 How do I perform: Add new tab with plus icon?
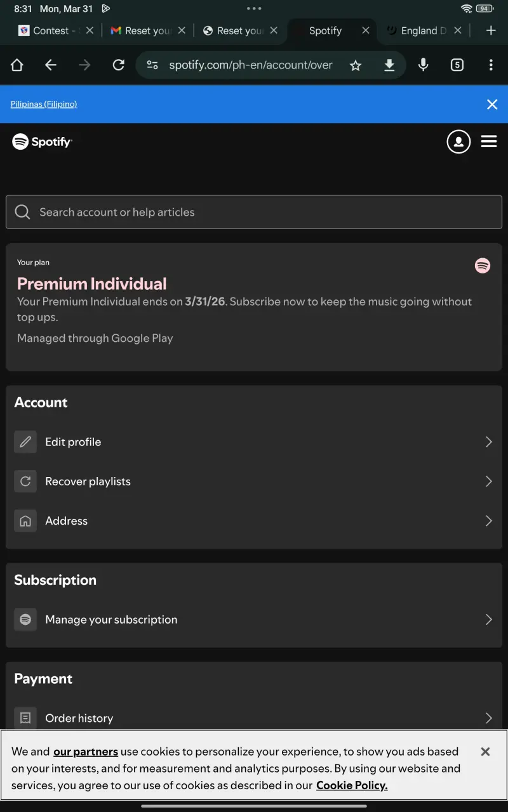(x=491, y=30)
